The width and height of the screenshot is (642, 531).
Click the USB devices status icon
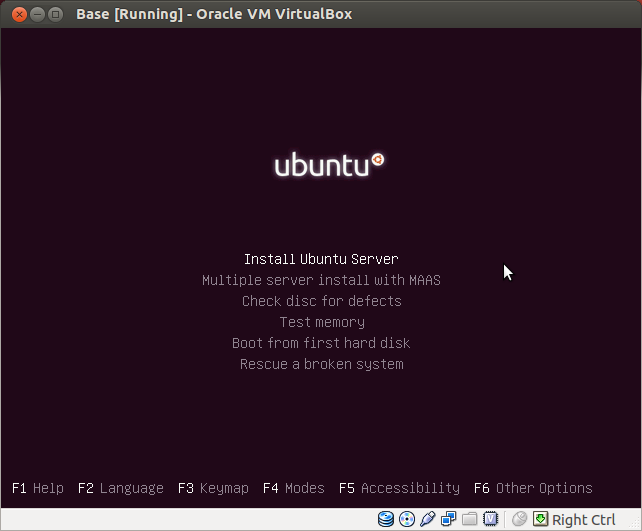[428, 519]
